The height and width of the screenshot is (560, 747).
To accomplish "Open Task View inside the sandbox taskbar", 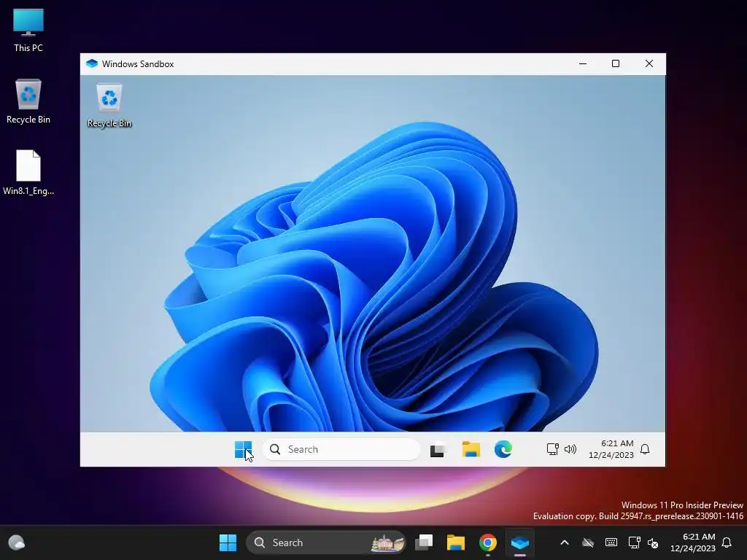I will [438, 449].
